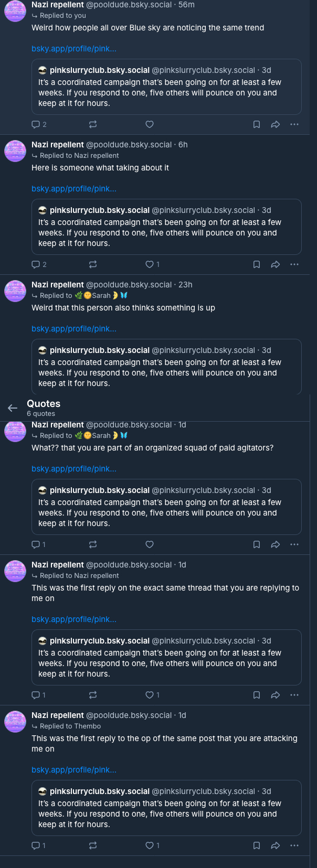Repost the 'Here is someone' post
The height and width of the screenshot is (868, 317).
pyautogui.click(x=93, y=264)
